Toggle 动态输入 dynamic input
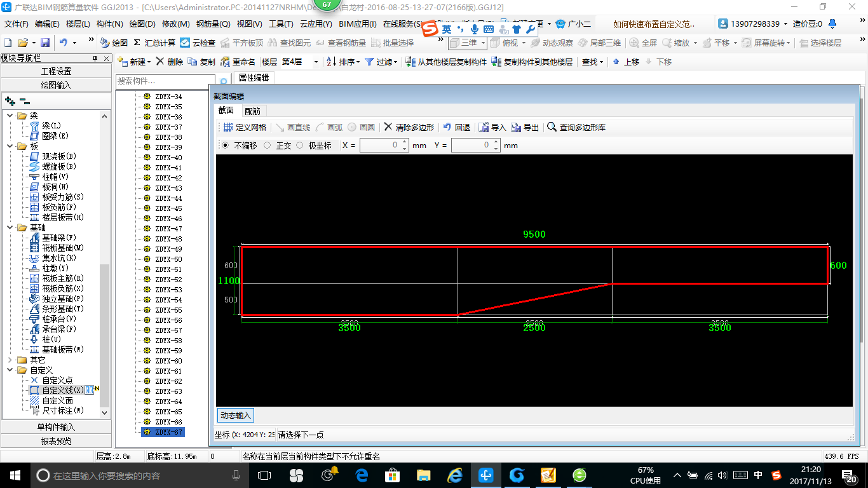This screenshot has height=488, width=868. (x=235, y=415)
